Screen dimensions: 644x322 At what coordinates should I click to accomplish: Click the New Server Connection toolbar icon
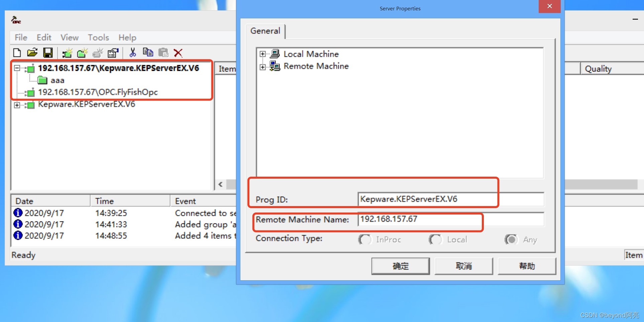click(x=67, y=53)
